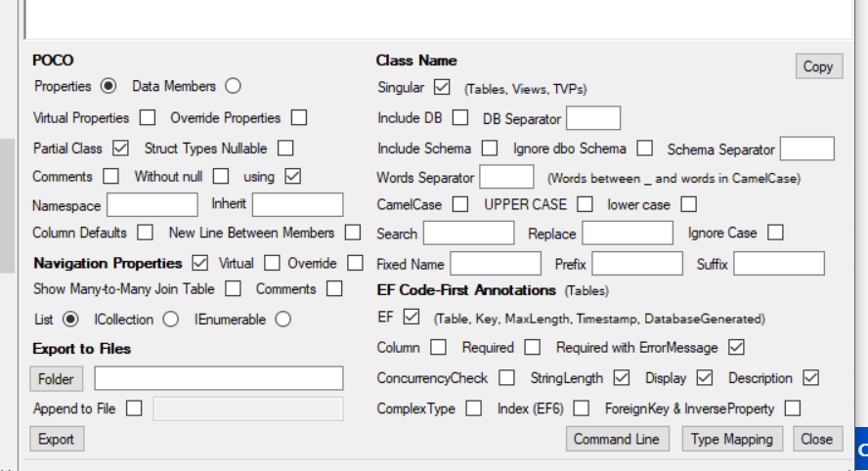This screenshot has height=471, width=868.
Task: Click the Command Line button
Action: point(616,439)
